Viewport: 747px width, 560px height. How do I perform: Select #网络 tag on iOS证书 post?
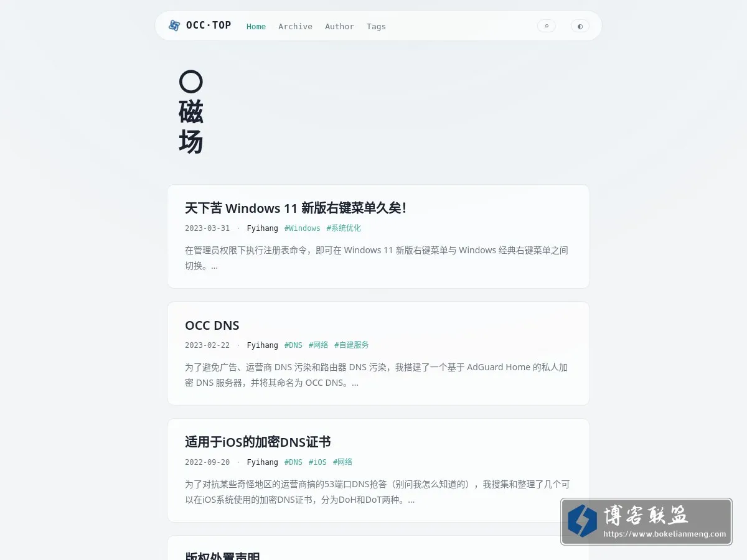coord(342,462)
